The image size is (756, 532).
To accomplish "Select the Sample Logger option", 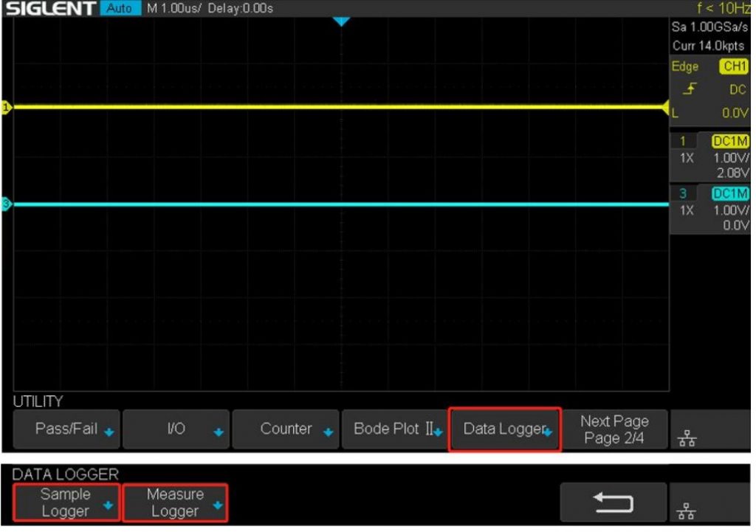I will 66,502.
